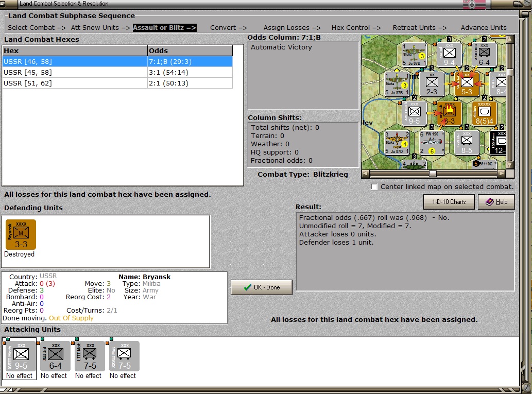Click the Att Snow Units subphase step
The height and width of the screenshot is (394, 532).
click(100, 27)
